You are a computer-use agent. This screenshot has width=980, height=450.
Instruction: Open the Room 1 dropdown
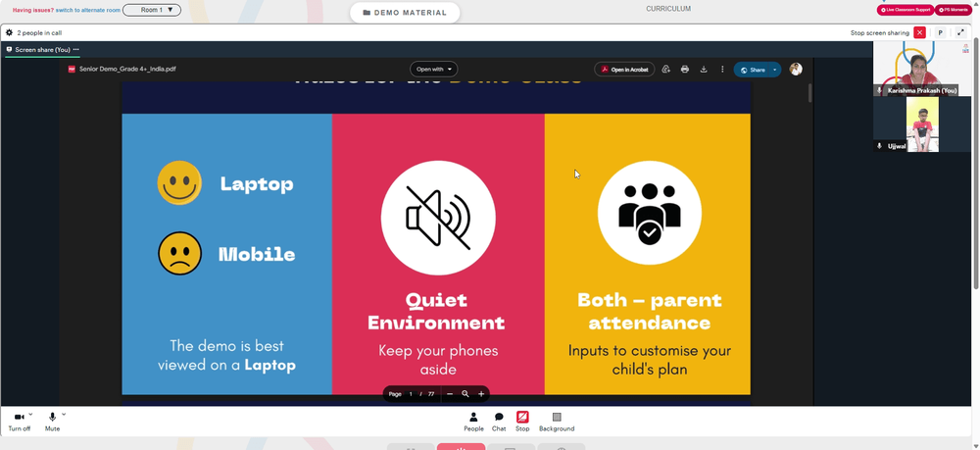[152, 10]
